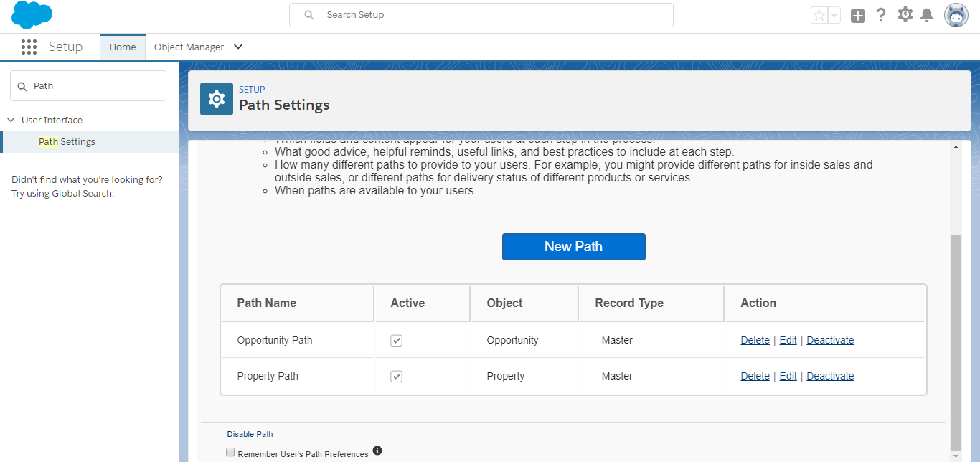This screenshot has width=980, height=462.
Task: Open the Help question mark icon
Action: click(x=881, y=15)
